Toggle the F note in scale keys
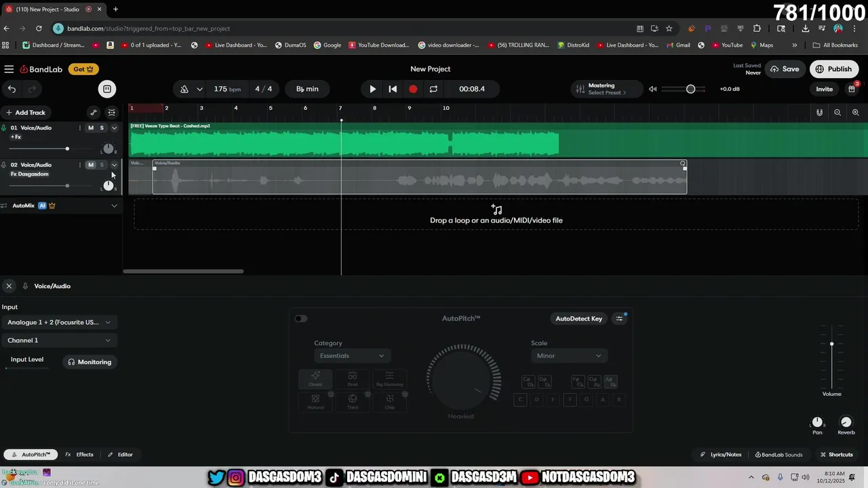The width and height of the screenshot is (868, 488). [x=570, y=400]
